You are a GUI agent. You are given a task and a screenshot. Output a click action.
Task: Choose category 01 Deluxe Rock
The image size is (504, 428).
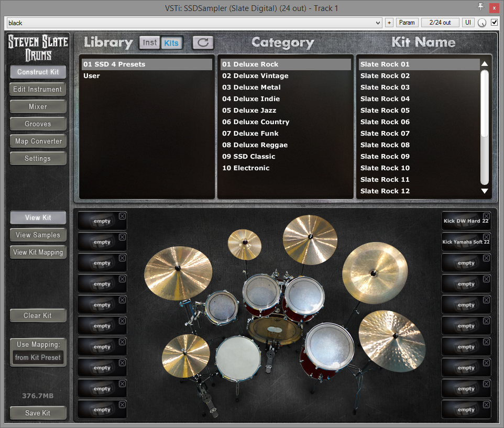(x=286, y=64)
